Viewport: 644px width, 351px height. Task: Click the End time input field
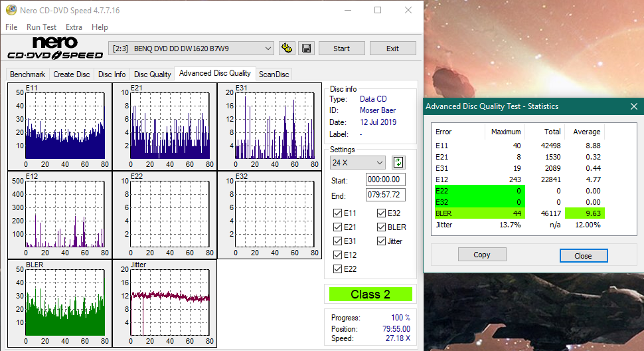[385, 195]
